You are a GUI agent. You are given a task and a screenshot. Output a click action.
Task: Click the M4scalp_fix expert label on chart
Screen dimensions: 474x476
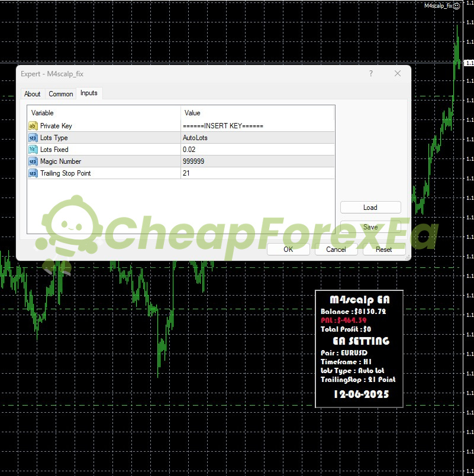438,6
